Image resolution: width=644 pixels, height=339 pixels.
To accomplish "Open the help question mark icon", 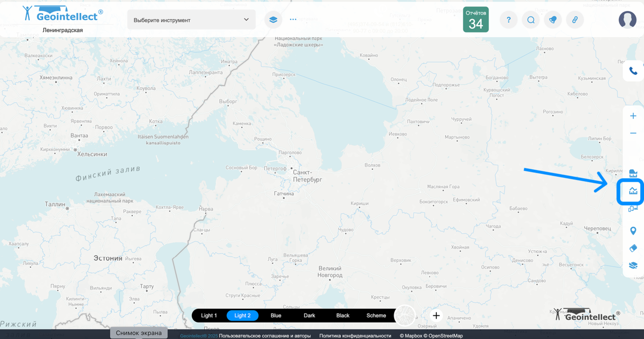I will 509,20.
